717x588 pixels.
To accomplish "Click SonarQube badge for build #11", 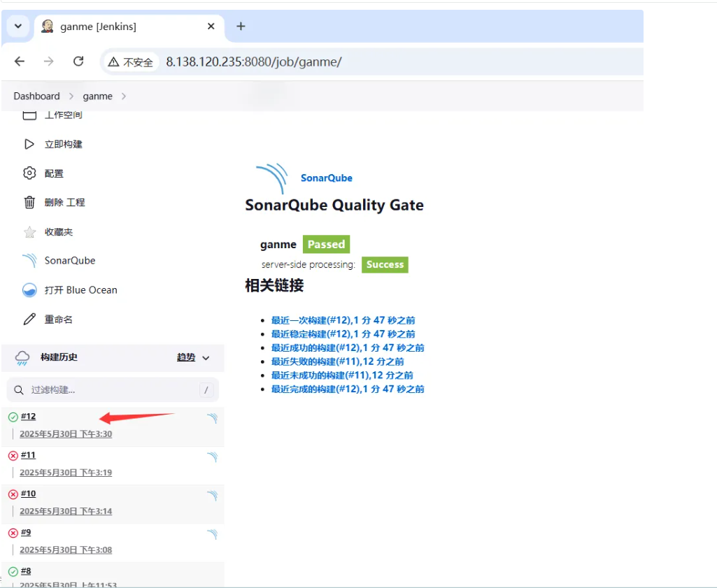I will (212, 457).
